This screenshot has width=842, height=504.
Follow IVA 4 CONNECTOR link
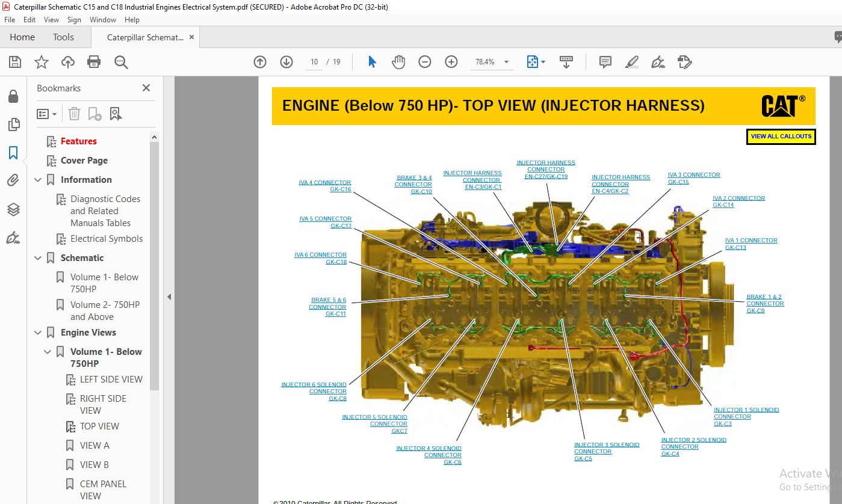pos(325,186)
